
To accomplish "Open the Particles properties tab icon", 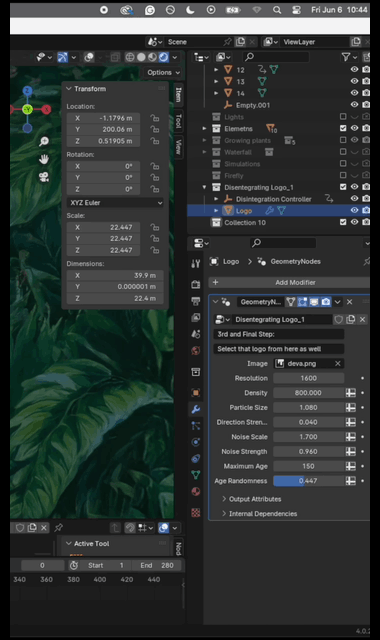I will [x=196, y=426].
